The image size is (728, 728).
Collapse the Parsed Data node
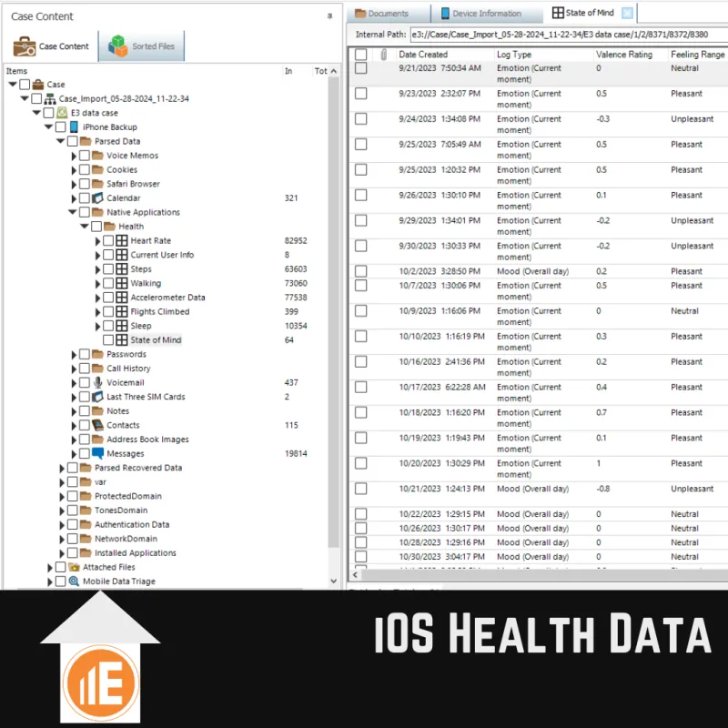click(60, 141)
